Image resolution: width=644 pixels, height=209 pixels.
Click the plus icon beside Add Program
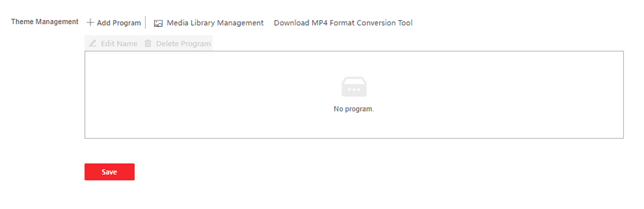click(x=90, y=22)
